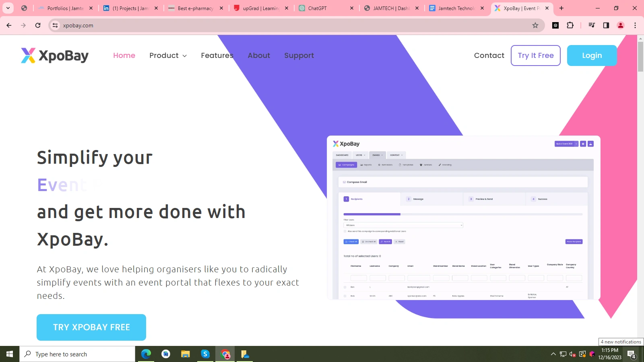Image resolution: width=644 pixels, height=362 pixels.
Task: Open the media controls toolbar icon
Action: click(591, 25)
